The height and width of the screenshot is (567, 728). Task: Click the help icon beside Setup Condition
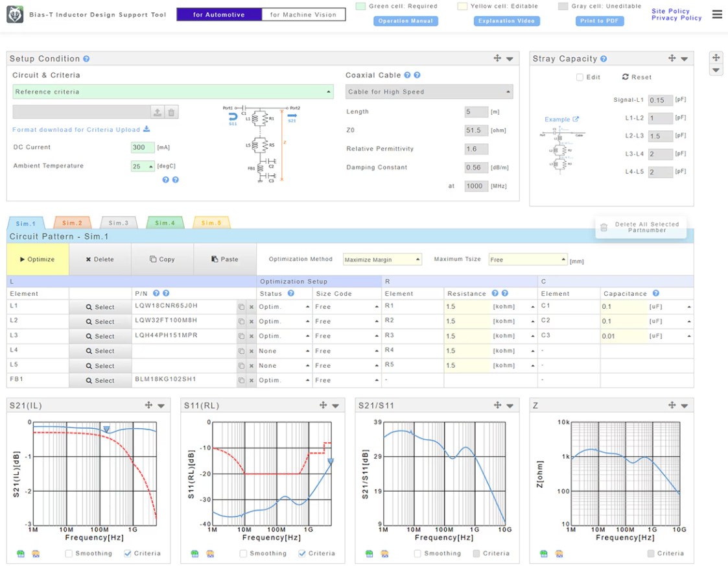click(x=86, y=59)
